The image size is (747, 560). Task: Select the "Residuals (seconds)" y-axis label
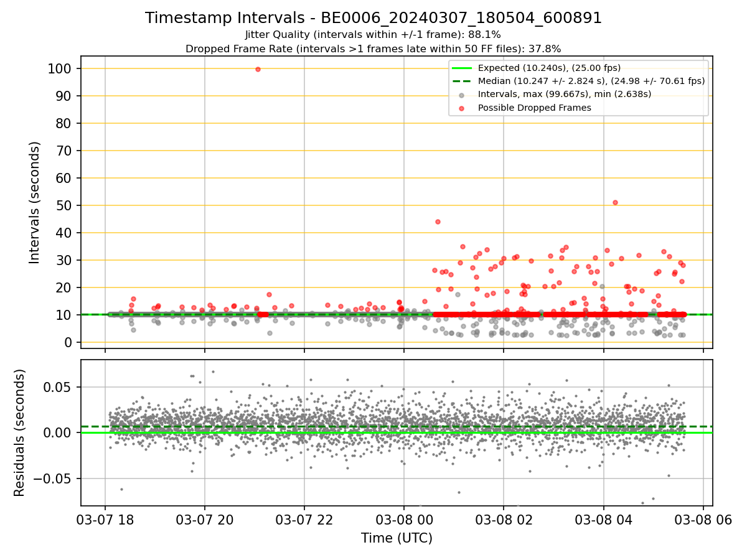click(20, 432)
